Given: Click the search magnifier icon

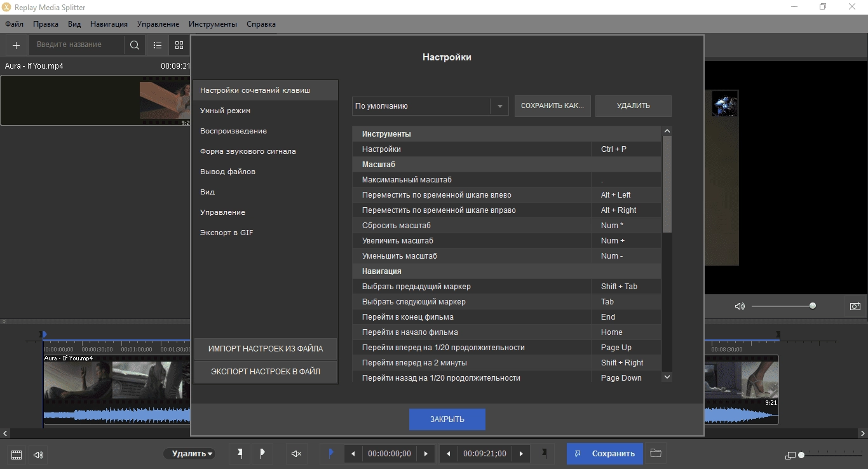Looking at the screenshot, I should pyautogui.click(x=135, y=45).
